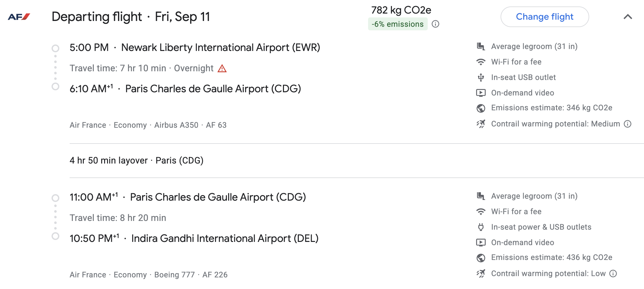Image resolution: width=644 pixels, height=289 pixels.
Task: Open the emissions info icon beside -6% emissions
Action: (435, 24)
